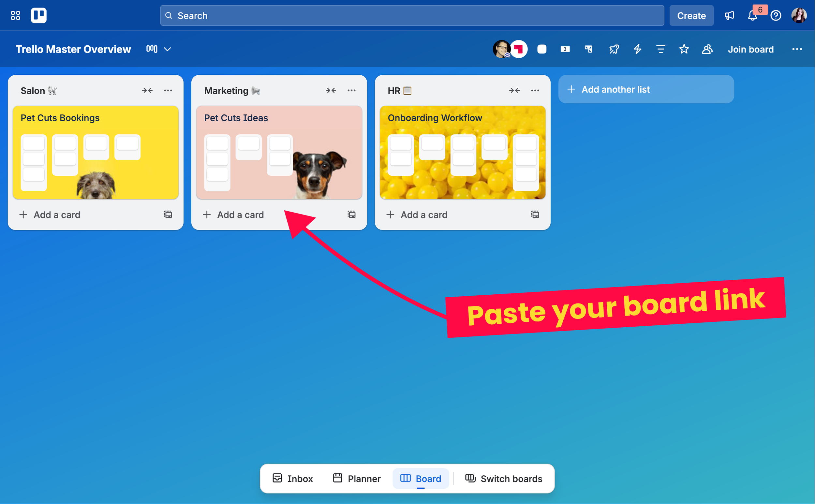This screenshot has width=815, height=504.
Task: Switch to the Inbox tab
Action: [293, 479]
